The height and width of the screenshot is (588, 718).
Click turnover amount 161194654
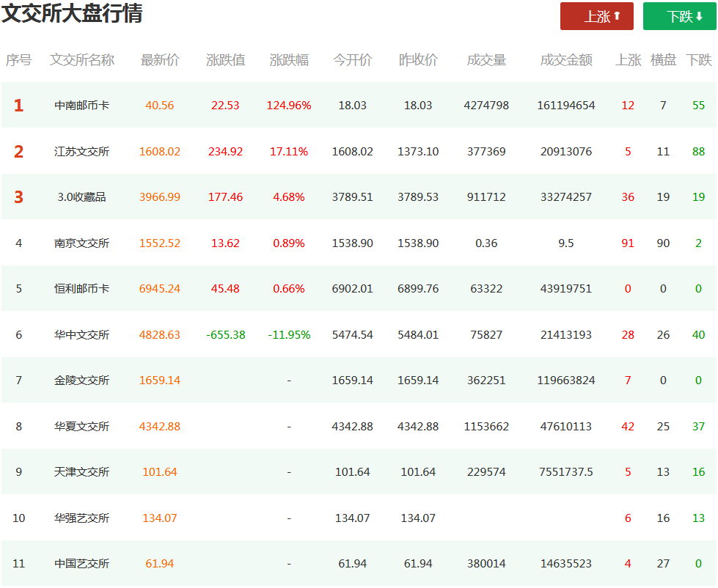(566, 106)
